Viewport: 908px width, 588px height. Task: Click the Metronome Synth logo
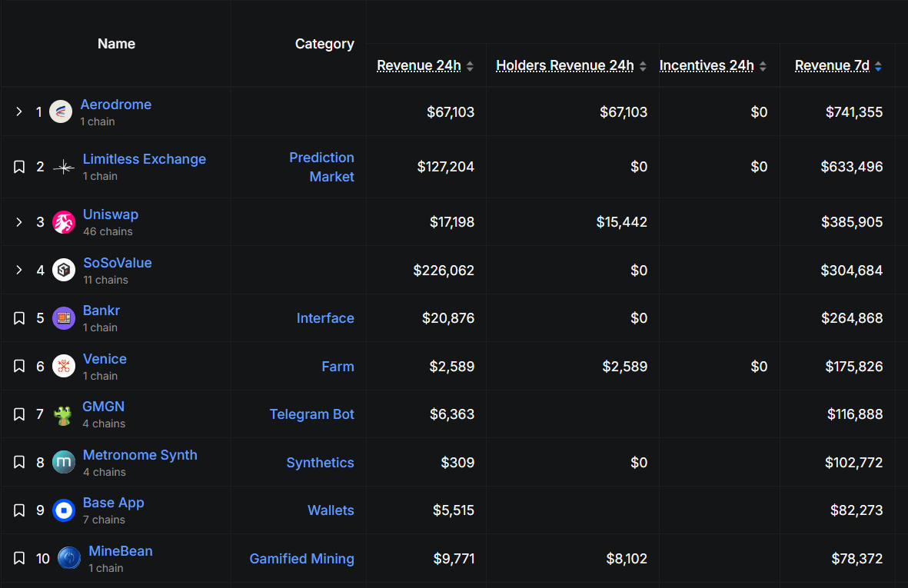click(x=64, y=463)
